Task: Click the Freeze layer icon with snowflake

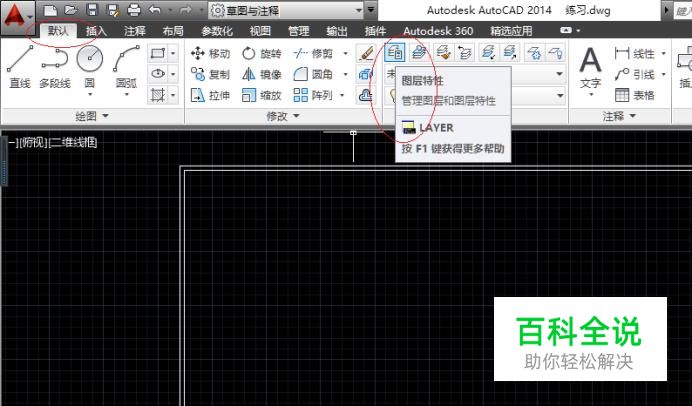Action: (x=533, y=53)
